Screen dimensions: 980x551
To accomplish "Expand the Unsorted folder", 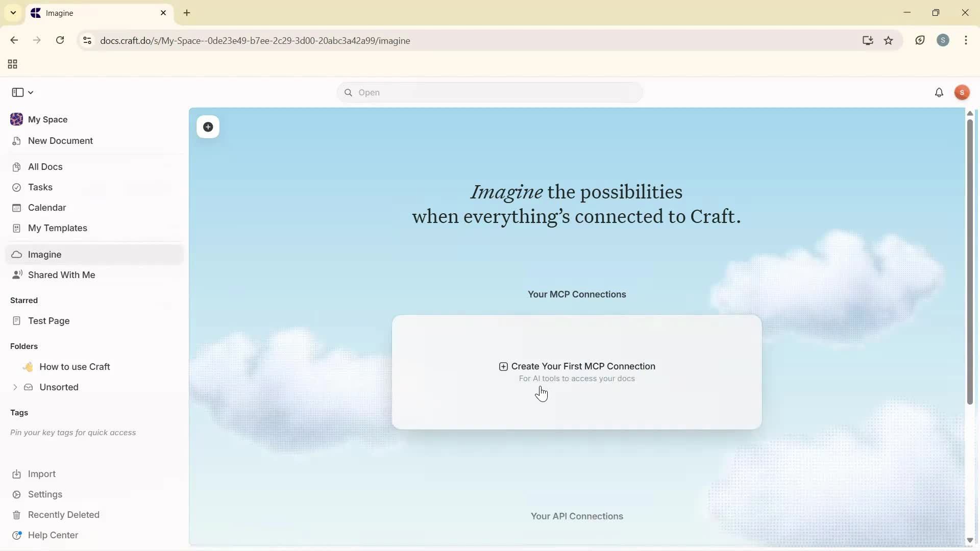I will 15,387.
